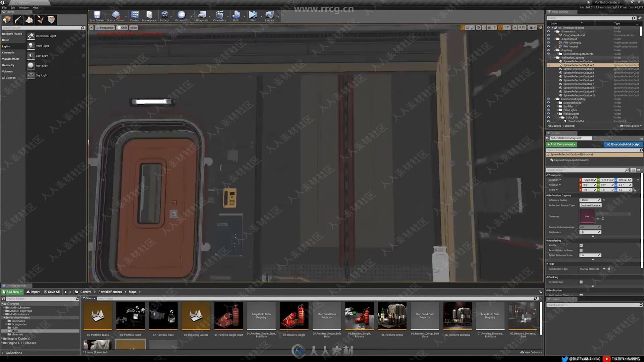Open the Marketplace toolbar icon
The height and width of the screenshot is (362, 644).
149,16
